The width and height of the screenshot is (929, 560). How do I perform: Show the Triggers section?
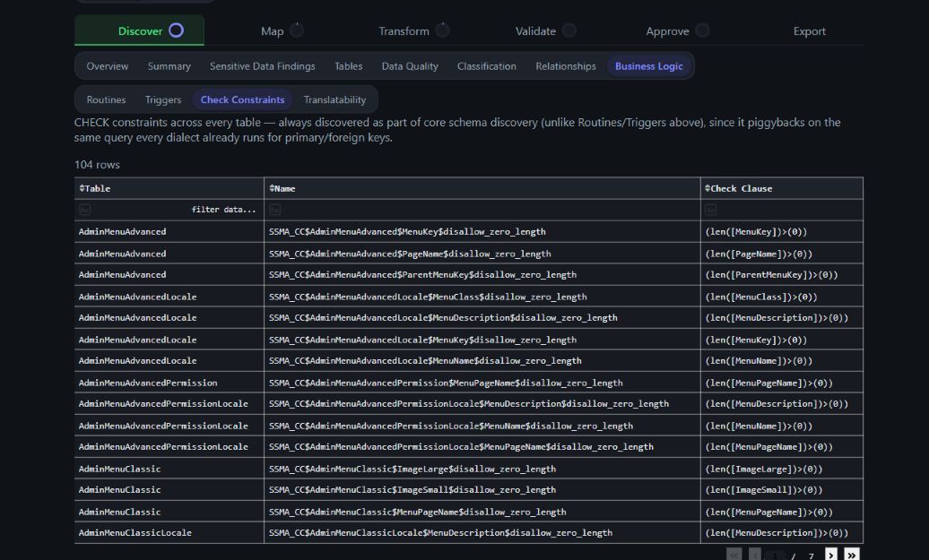click(x=163, y=99)
